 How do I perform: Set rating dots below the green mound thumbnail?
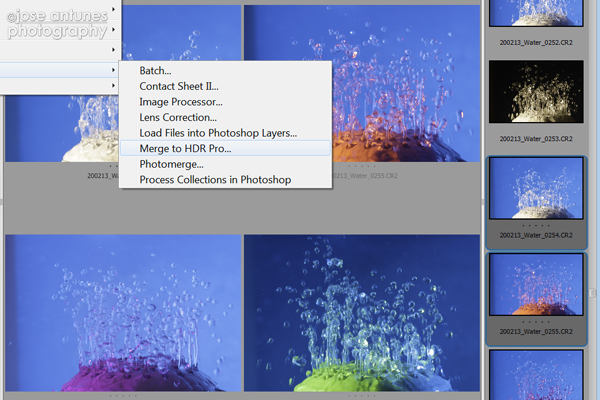(x=362, y=395)
